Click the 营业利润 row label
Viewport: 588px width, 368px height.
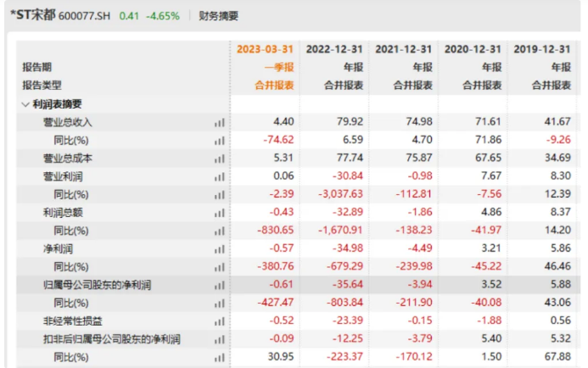pos(63,176)
